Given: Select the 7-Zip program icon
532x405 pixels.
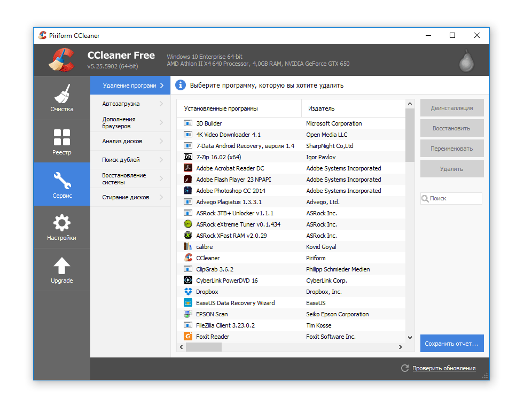Looking at the screenshot, I should (188, 157).
